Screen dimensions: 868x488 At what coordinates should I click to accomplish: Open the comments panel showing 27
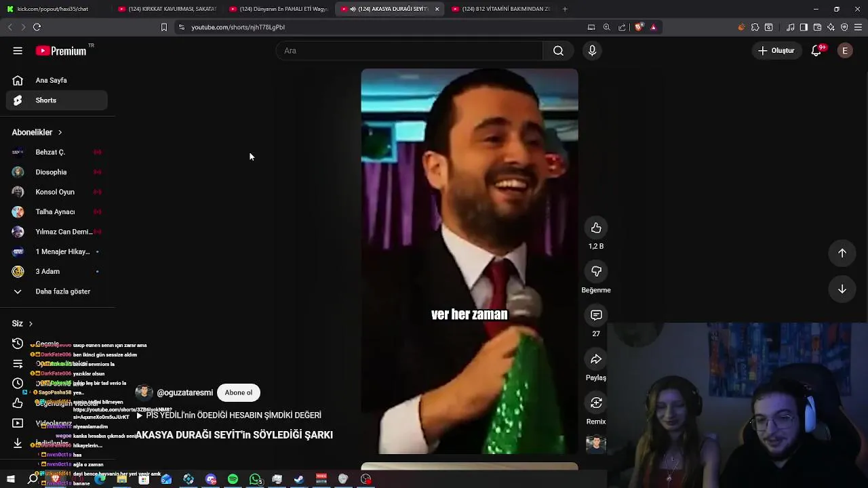596,315
